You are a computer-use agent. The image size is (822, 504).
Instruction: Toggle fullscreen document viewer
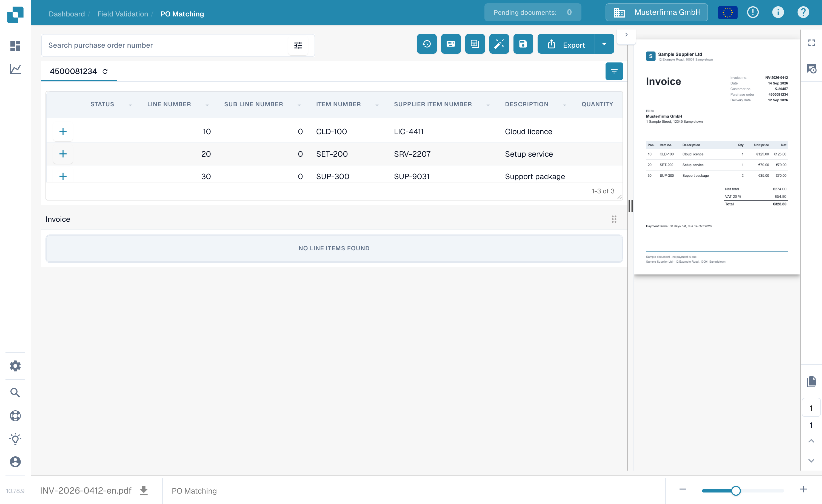[811, 43]
